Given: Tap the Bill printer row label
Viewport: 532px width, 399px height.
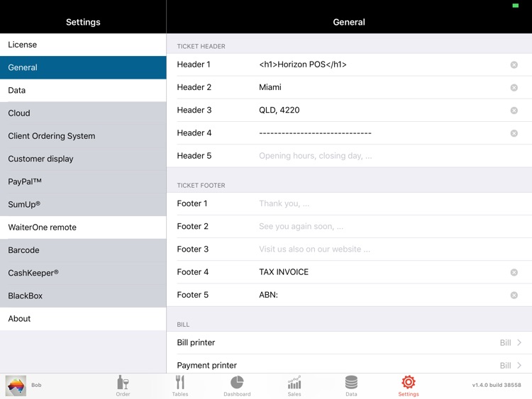Looking at the screenshot, I should click(x=196, y=342).
